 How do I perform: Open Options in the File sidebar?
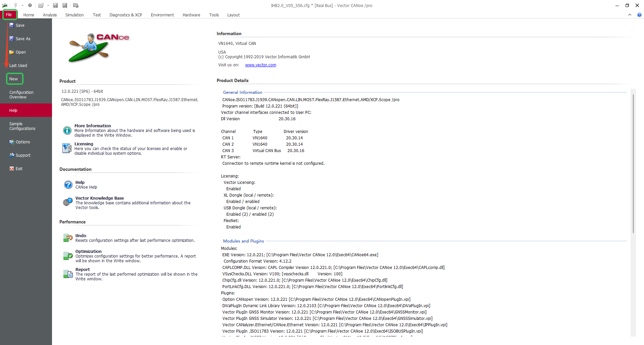point(26,142)
